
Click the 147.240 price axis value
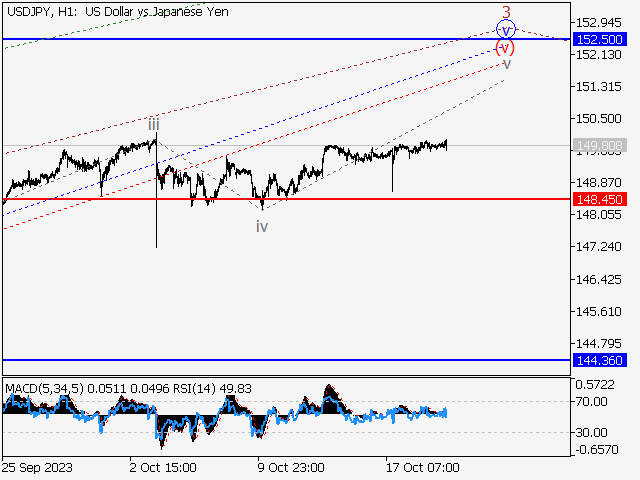click(598, 247)
